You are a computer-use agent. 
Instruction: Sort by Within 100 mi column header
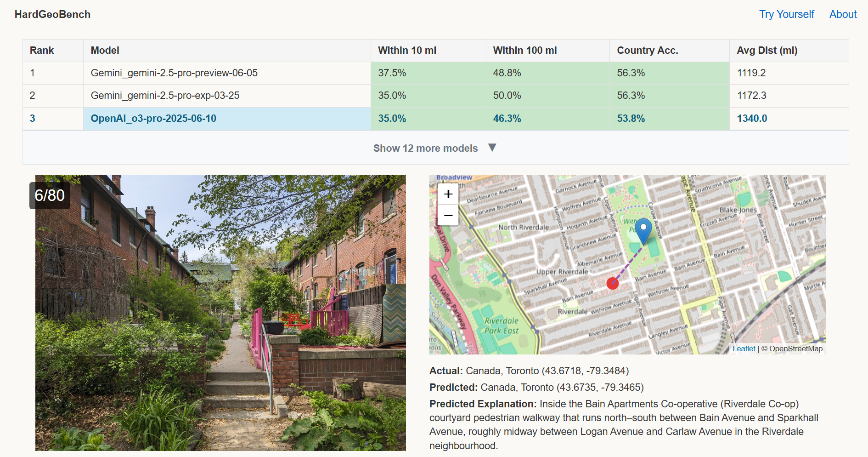[x=524, y=51]
